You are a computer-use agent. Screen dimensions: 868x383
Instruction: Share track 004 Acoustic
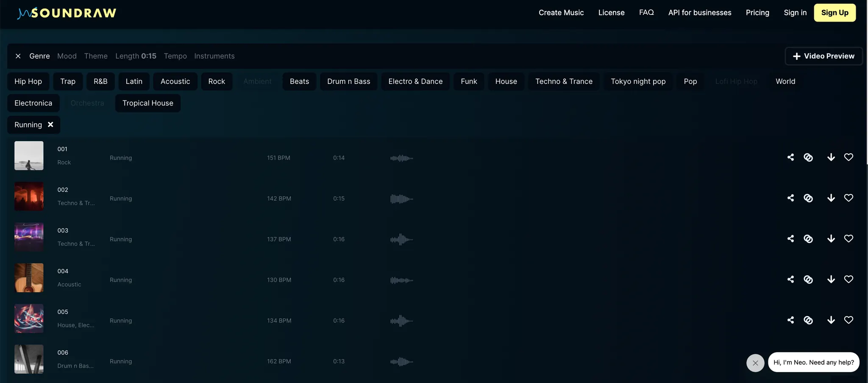click(x=790, y=279)
